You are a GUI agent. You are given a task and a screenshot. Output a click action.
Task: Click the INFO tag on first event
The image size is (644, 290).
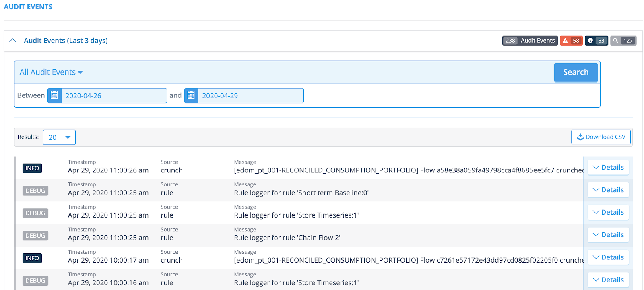[32, 168]
